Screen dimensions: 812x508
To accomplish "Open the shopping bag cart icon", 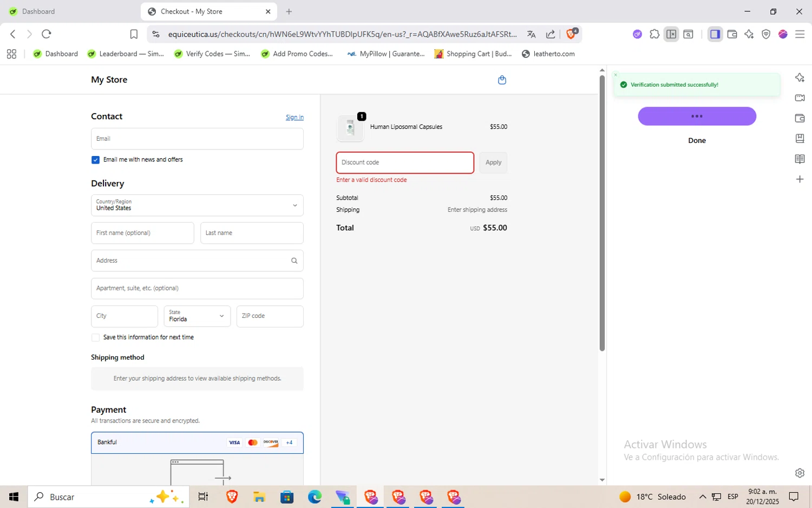I will coord(502,80).
